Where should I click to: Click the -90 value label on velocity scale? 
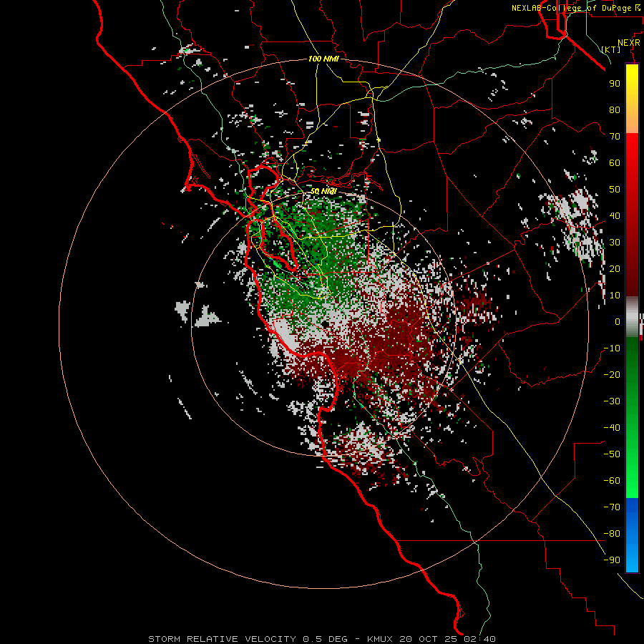[x=612, y=560]
